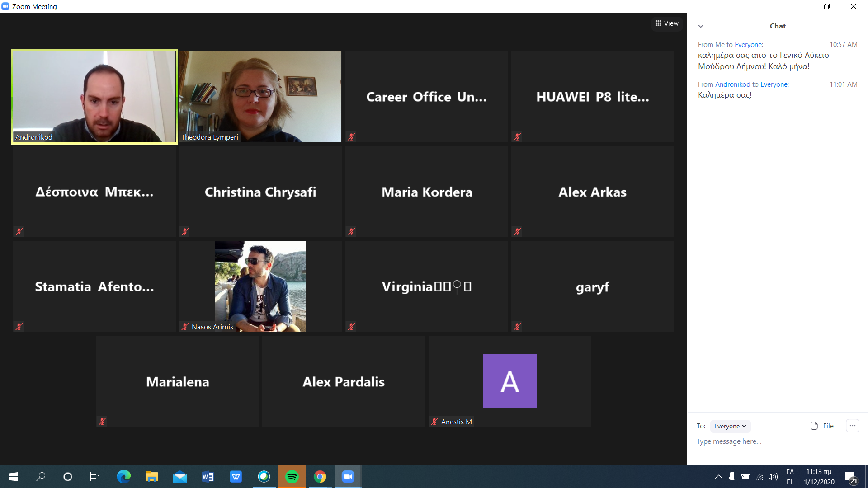Open the Everyone recipient dropdown

(730, 426)
